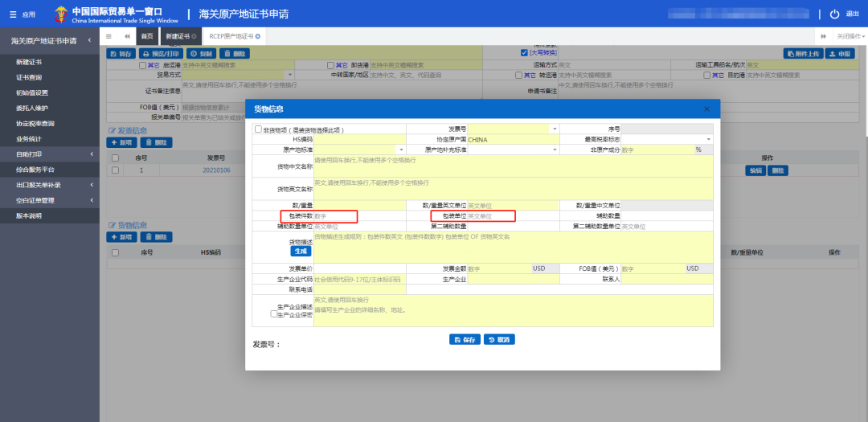868x422 pixels.
Task: Uncheck the 大写转换 checkbox
Action: [524, 53]
